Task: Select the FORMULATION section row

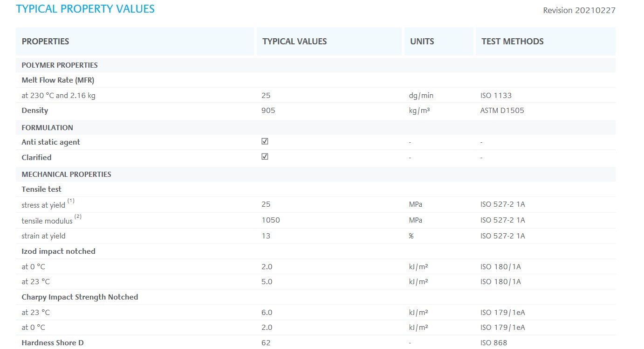Action: (x=315, y=127)
